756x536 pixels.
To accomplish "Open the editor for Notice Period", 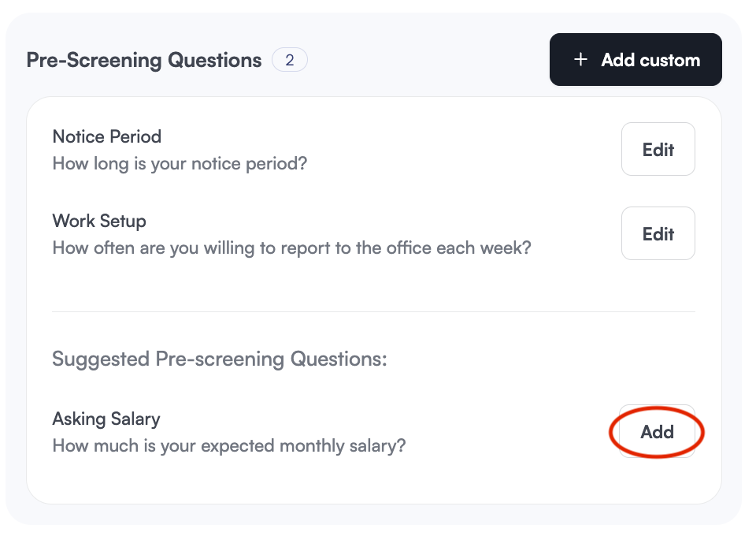I will (658, 149).
